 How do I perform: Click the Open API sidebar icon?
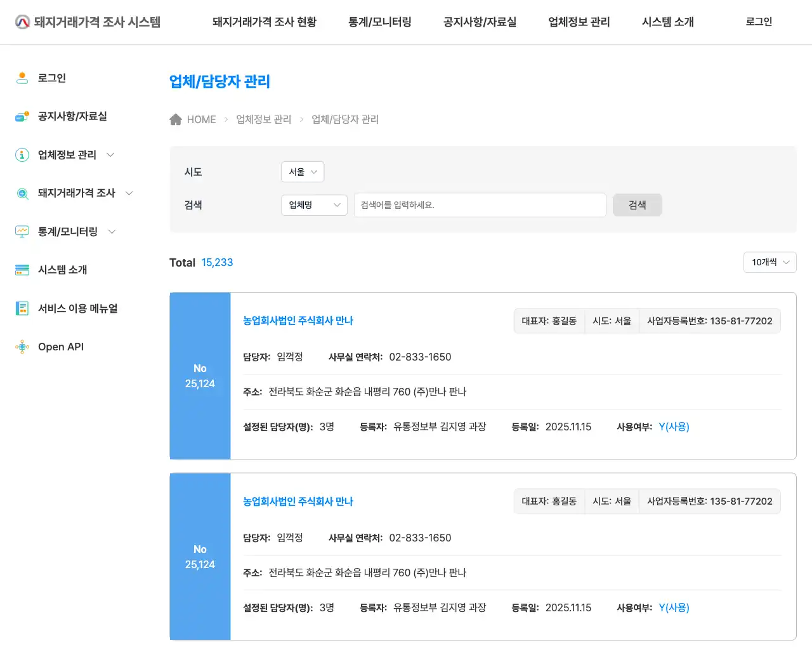pos(22,347)
